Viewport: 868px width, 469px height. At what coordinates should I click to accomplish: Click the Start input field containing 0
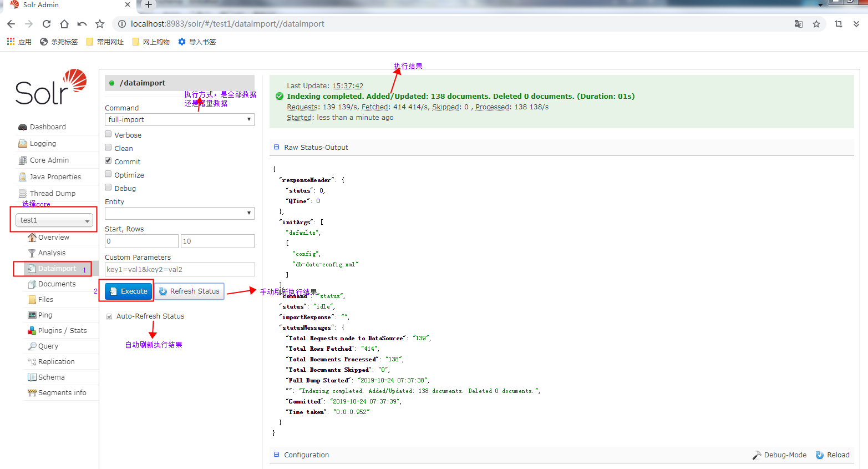click(x=141, y=241)
